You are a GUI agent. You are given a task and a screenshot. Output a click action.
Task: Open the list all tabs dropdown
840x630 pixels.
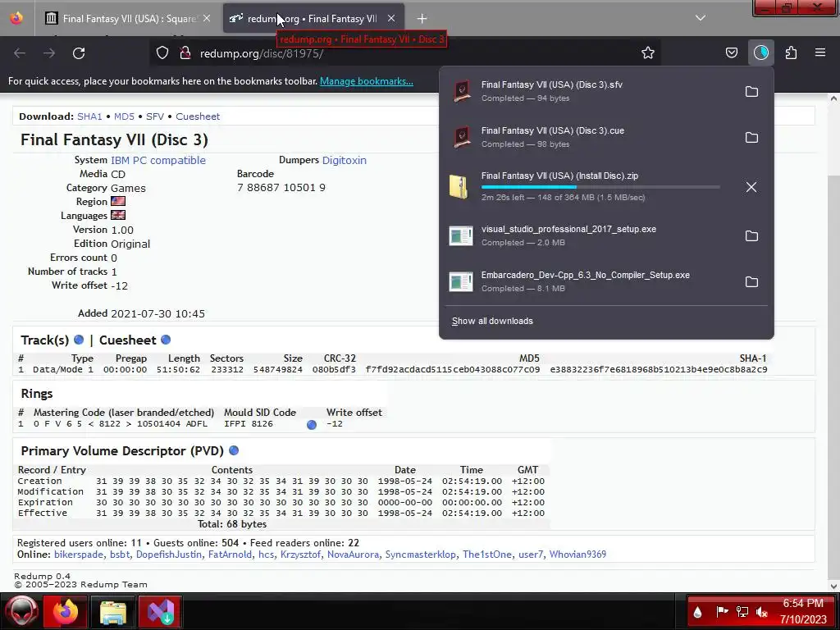tap(700, 18)
